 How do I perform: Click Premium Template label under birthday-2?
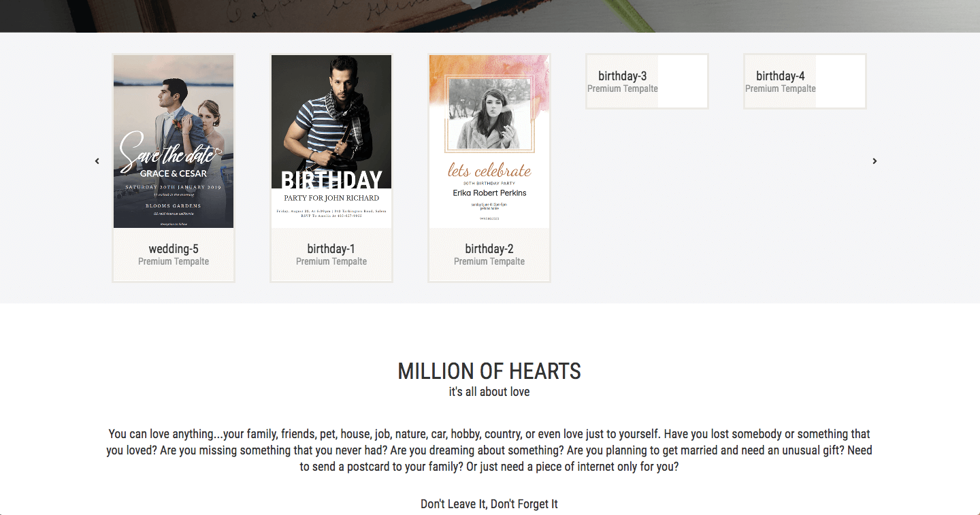tap(489, 262)
